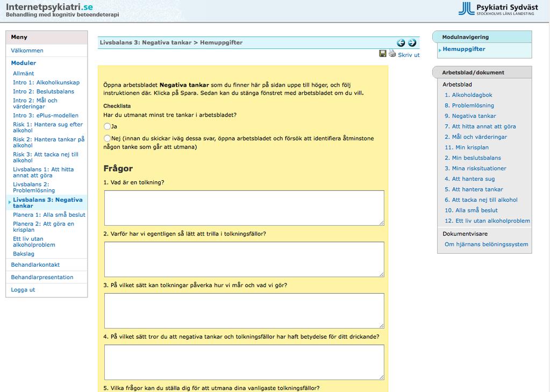Select Hemuppgifter in Modulnavigering
The image size is (550, 392).
click(x=464, y=49)
